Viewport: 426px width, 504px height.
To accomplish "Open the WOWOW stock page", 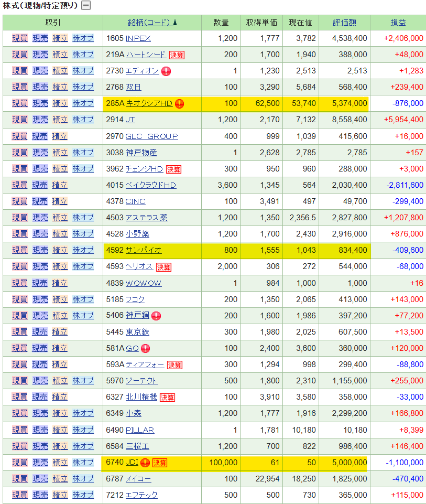I will click(144, 283).
